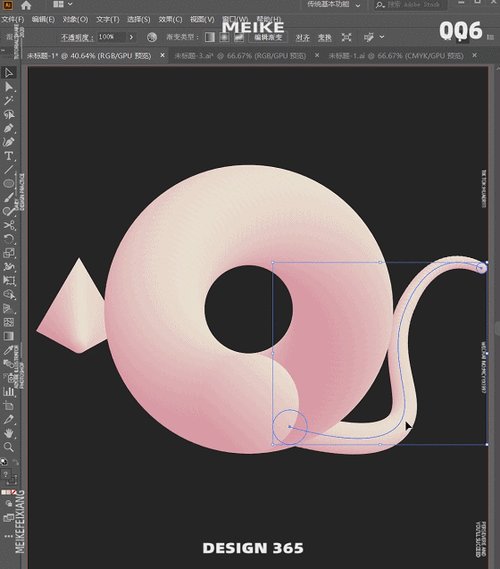Activate the Hand tool

pyautogui.click(x=8, y=433)
